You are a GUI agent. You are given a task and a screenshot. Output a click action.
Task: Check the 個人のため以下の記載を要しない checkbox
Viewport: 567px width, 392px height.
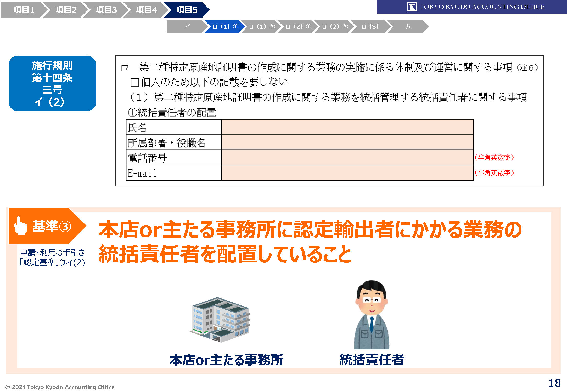coord(134,83)
